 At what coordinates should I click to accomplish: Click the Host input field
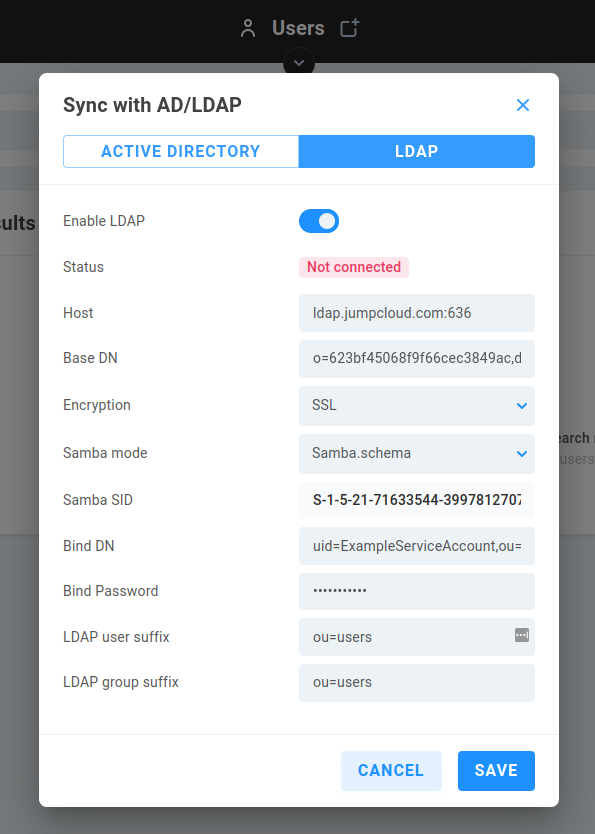[x=417, y=313]
